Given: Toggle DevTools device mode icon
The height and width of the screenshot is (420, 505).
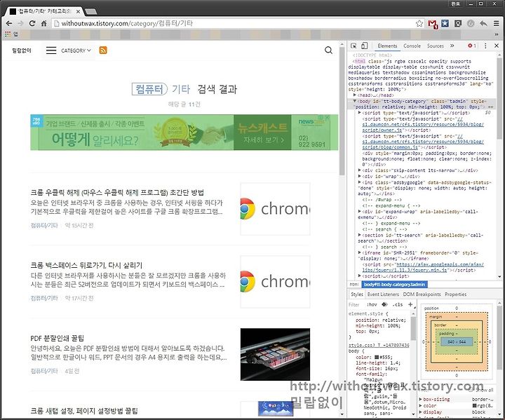Looking at the screenshot, I should (x=364, y=46).
